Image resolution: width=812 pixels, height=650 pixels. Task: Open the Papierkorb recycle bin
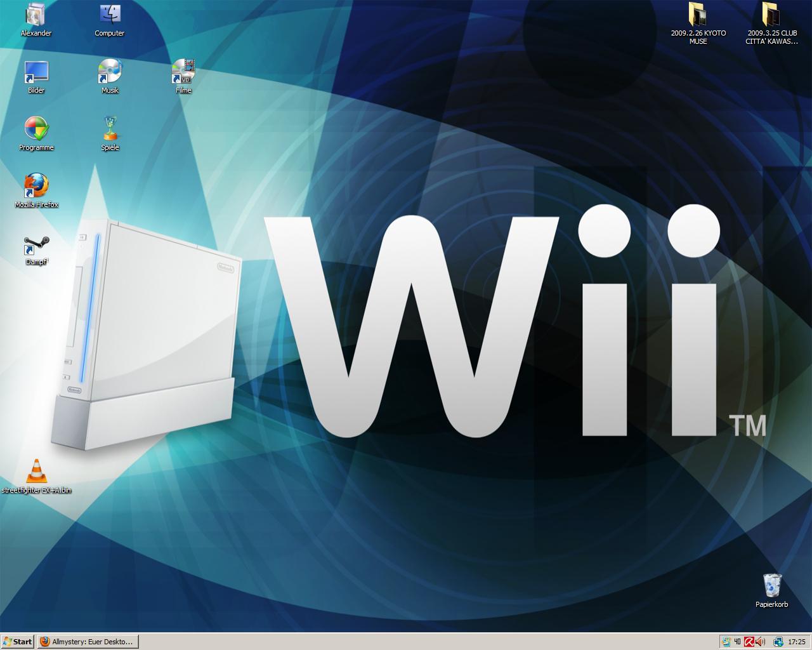771,591
